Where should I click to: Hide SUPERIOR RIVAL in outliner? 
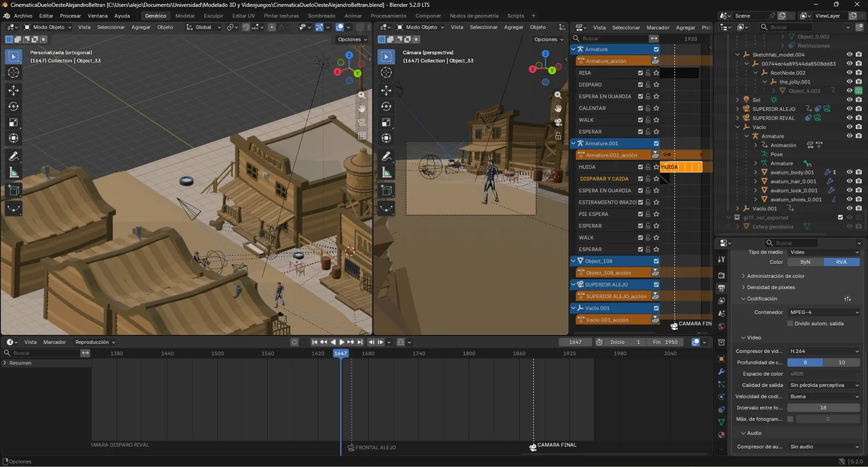[849, 117]
